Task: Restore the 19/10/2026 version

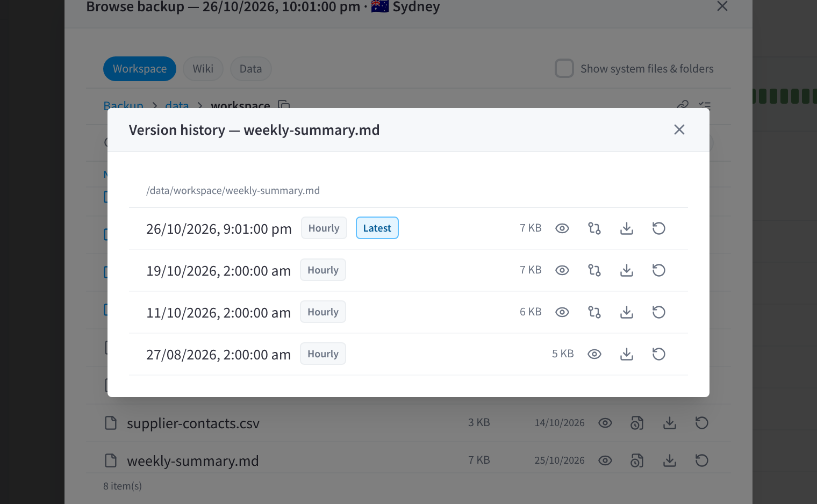Action: click(659, 270)
